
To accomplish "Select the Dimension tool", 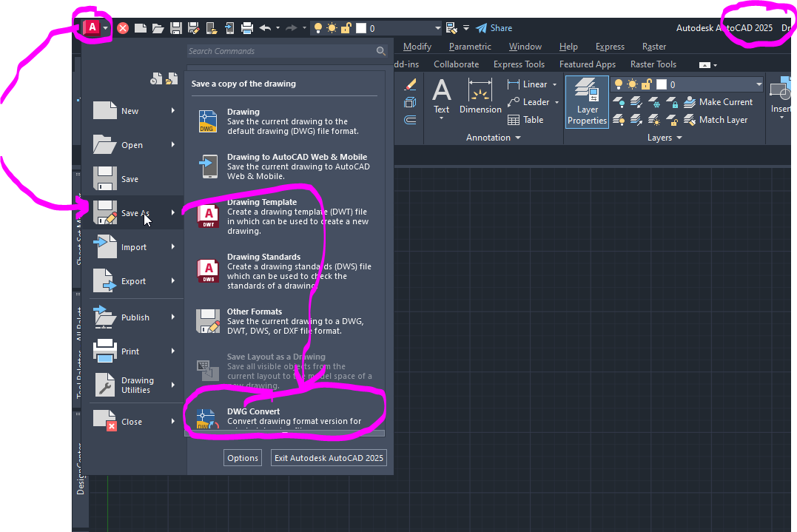I will pyautogui.click(x=480, y=96).
